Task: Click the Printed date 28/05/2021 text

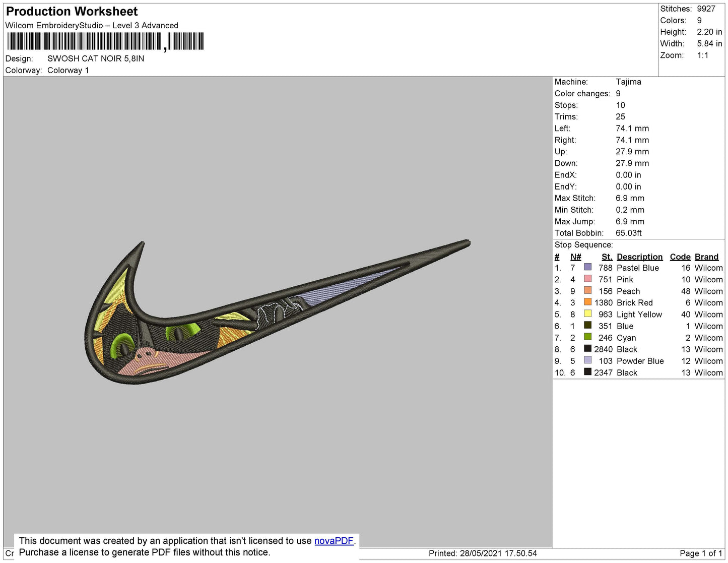Action: [x=483, y=553]
